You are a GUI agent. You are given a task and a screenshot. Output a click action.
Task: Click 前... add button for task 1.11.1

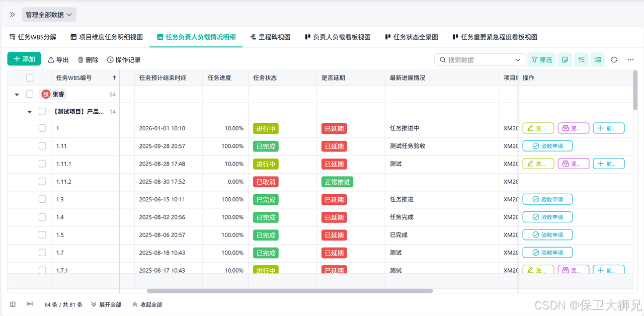tap(609, 164)
